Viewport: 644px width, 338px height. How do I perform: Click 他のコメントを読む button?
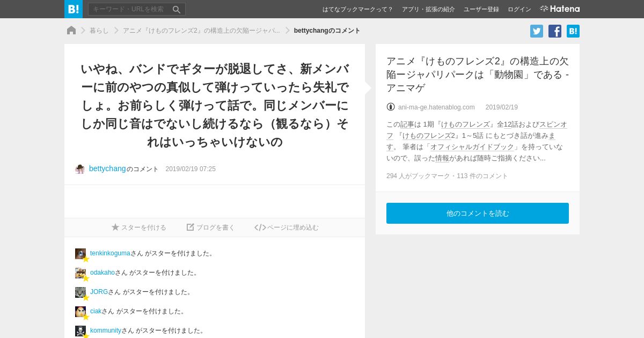click(x=478, y=213)
